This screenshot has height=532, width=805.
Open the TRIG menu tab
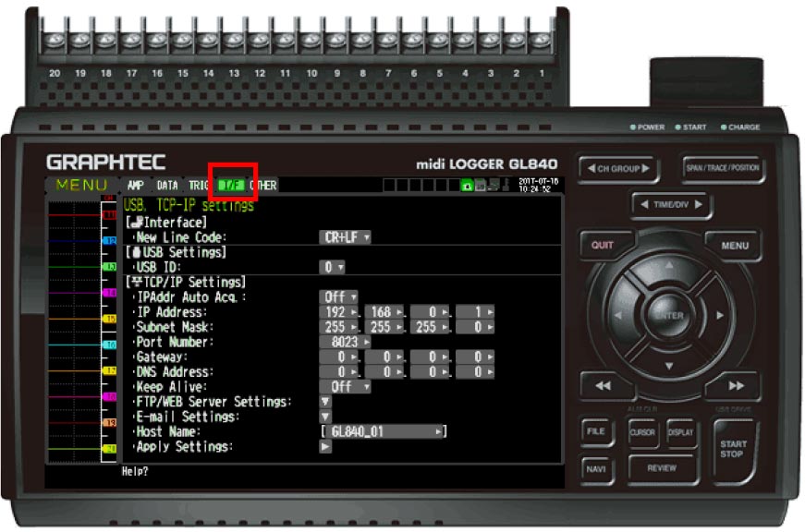pyautogui.click(x=198, y=186)
